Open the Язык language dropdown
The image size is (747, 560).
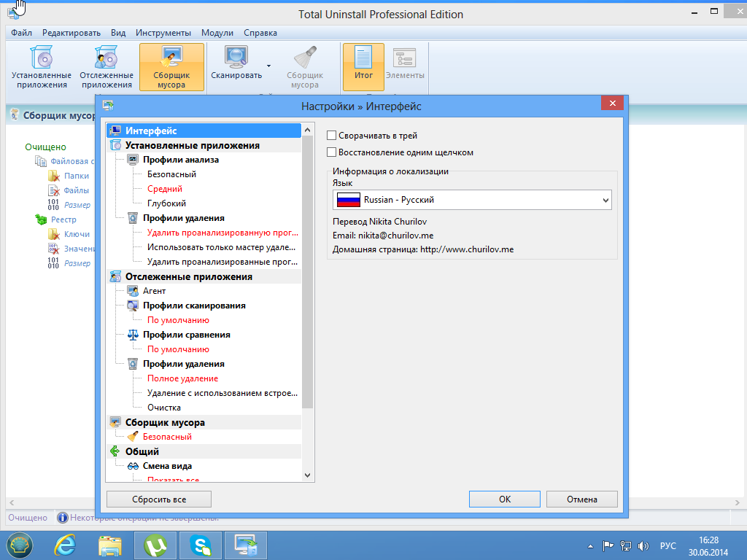[472, 200]
